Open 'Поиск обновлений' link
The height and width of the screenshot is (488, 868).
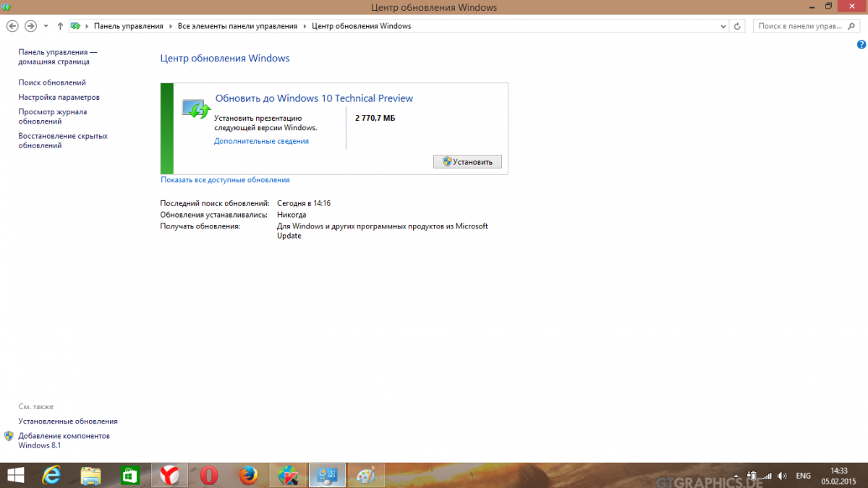coord(52,82)
